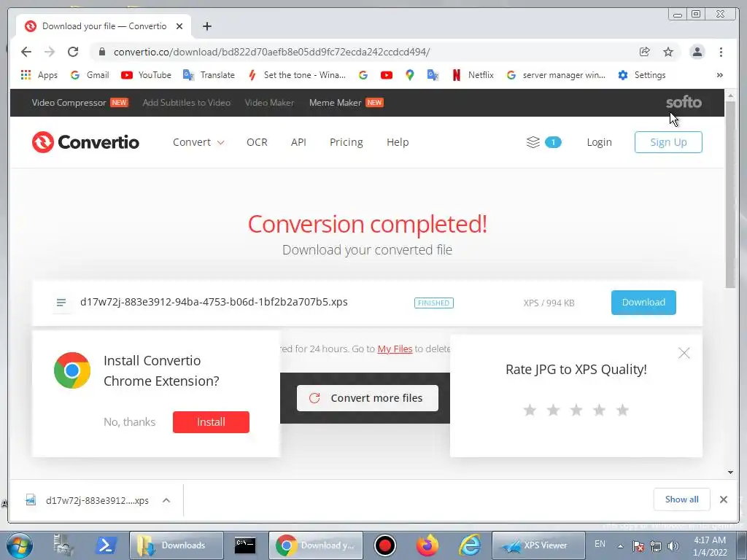Open download item options arrow

166,500
